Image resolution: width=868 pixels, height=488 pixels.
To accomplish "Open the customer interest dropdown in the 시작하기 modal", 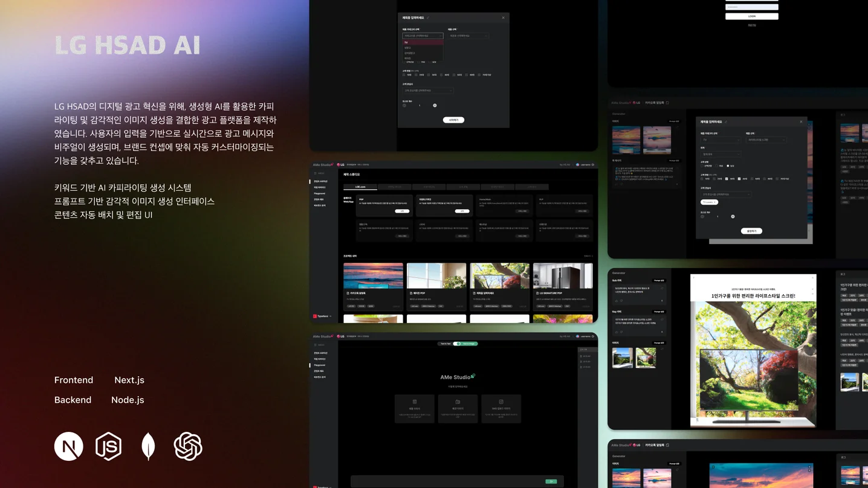I will 428,91.
